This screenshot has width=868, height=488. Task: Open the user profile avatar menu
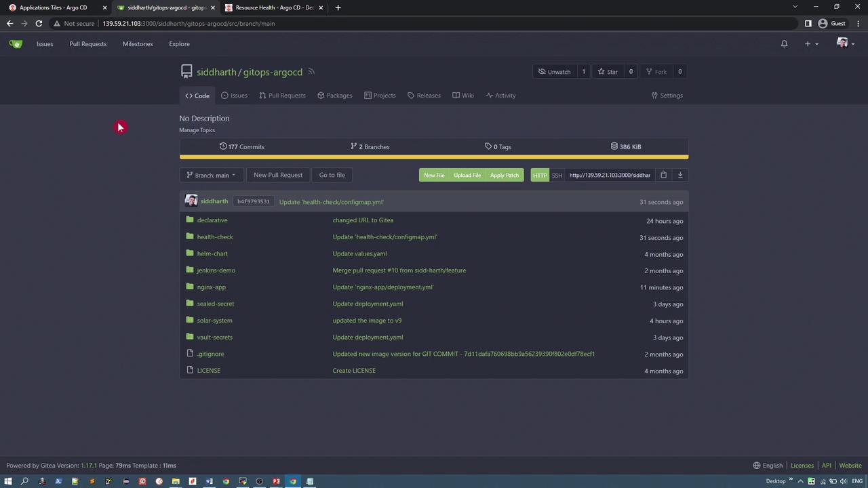845,44
